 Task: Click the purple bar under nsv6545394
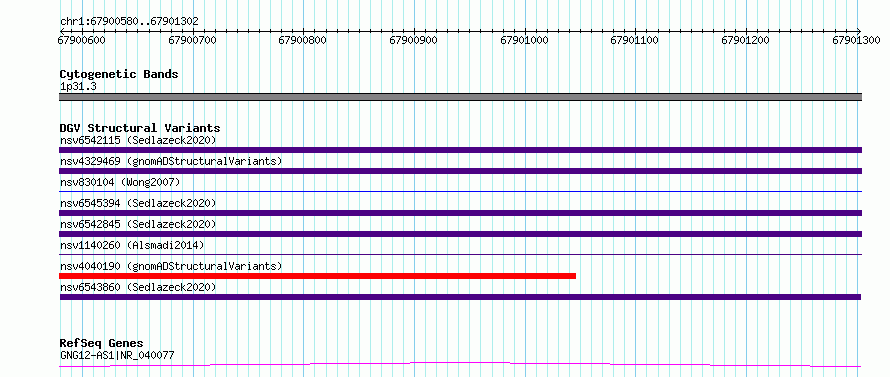460,213
